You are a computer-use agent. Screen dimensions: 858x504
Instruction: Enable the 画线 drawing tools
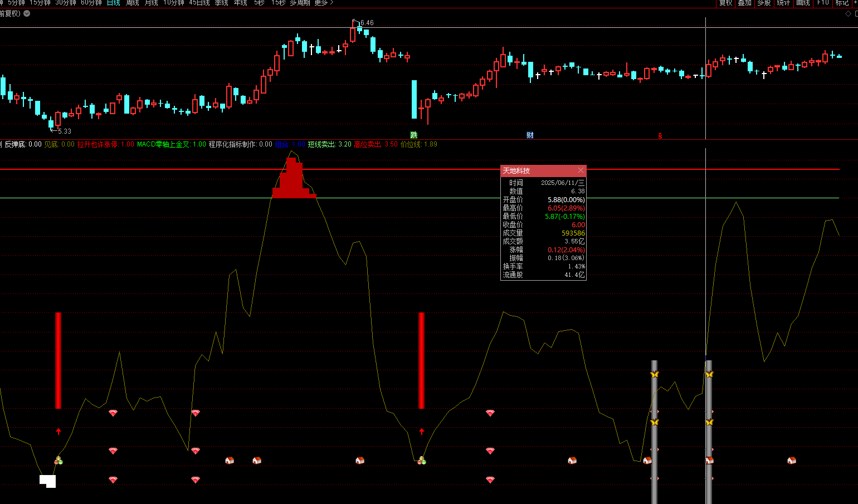pos(803,3)
